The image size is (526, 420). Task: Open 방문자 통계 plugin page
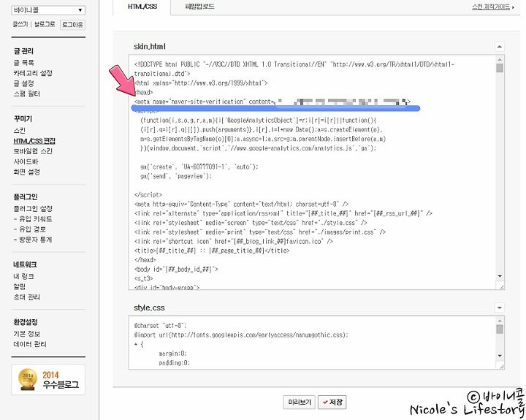click(33, 240)
